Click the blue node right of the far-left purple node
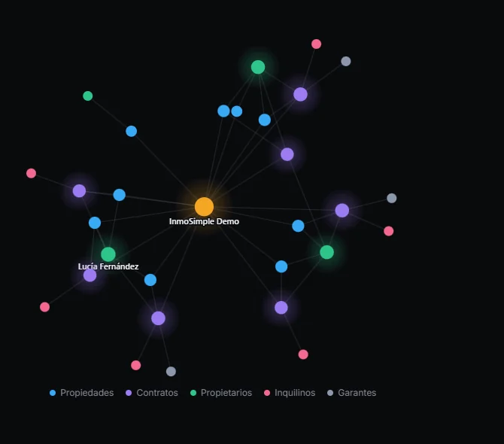Viewport: 504px width, 444px height. point(120,195)
